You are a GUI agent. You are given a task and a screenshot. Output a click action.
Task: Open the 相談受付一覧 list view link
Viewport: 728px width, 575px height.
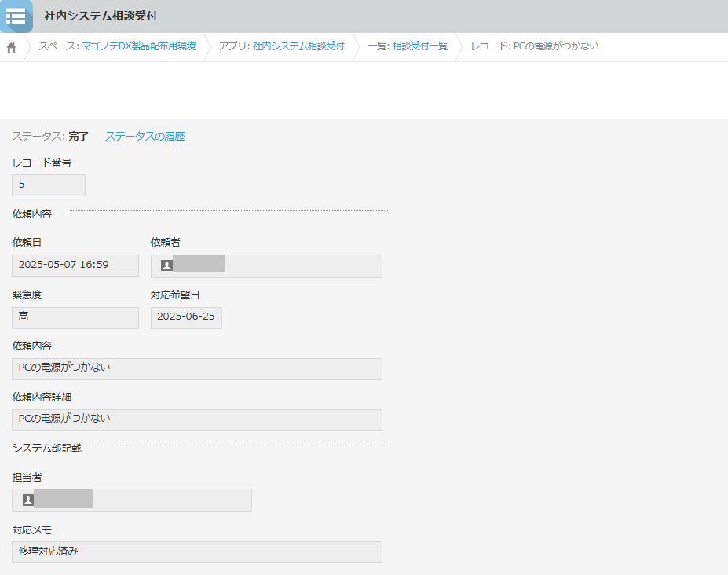click(419, 46)
